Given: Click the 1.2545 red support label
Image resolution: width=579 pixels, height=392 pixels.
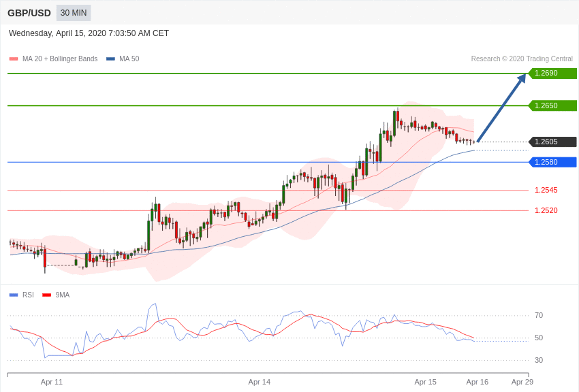Looking at the screenshot, I should tap(546, 190).
